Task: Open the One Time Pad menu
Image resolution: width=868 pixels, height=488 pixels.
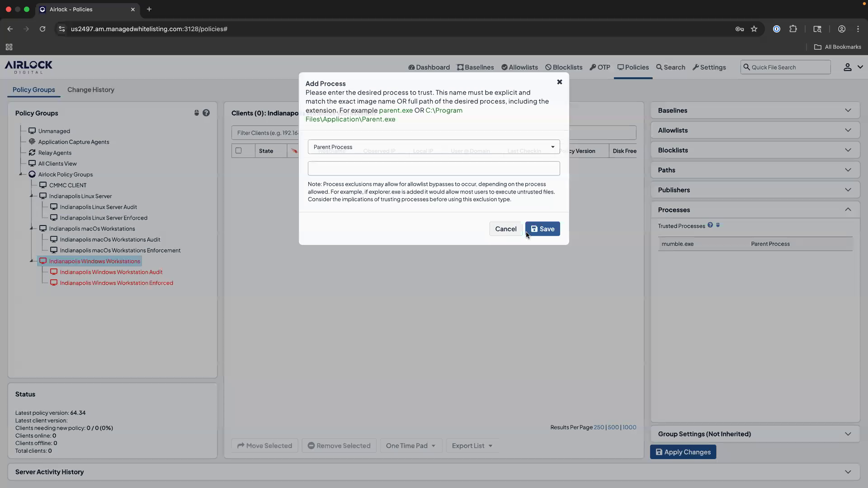Action: click(x=410, y=446)
